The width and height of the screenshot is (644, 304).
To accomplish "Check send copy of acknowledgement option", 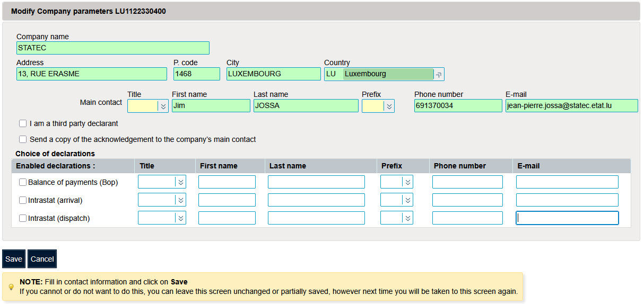I will point(23,139).
